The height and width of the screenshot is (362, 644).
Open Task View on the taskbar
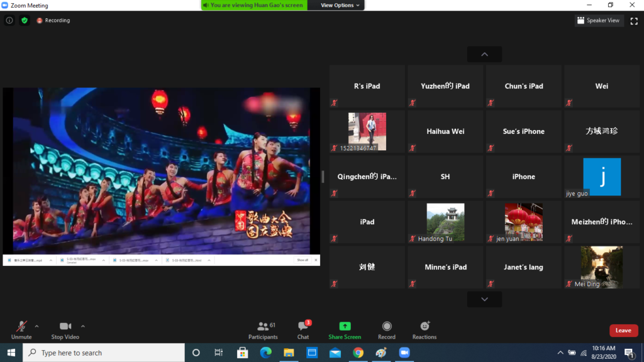[x=218, y=353]
